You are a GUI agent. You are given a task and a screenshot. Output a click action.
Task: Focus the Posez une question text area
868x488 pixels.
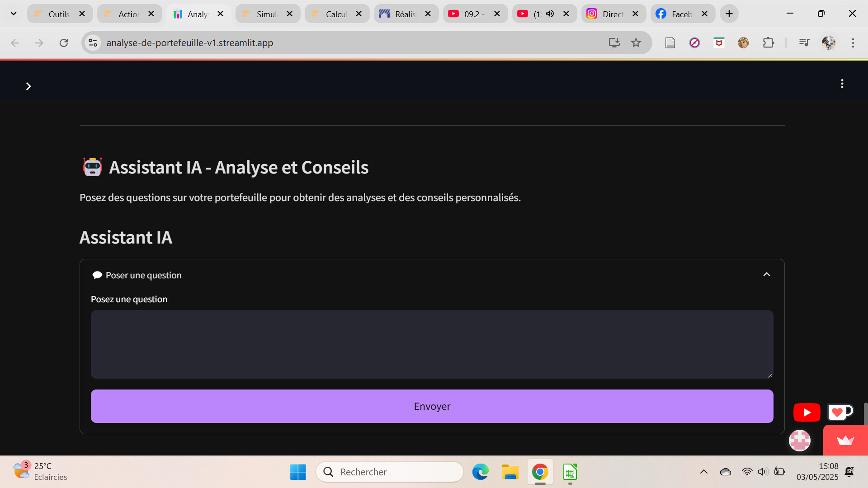pyautogui.click(x=432, y=344)
